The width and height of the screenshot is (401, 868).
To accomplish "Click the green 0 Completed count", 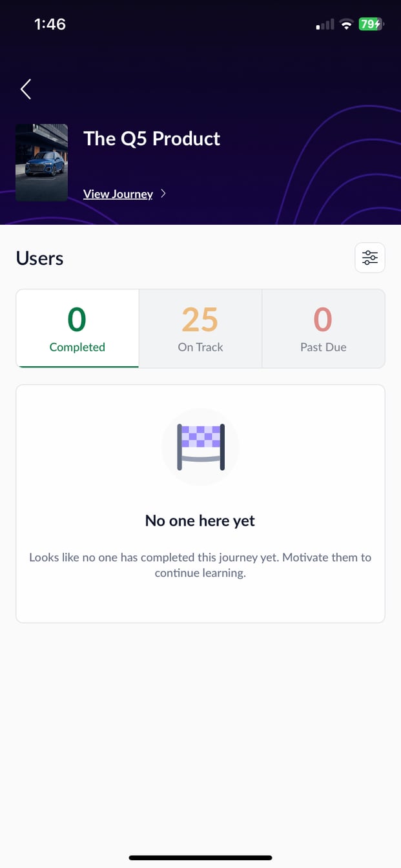I will [x=77, y=318].
